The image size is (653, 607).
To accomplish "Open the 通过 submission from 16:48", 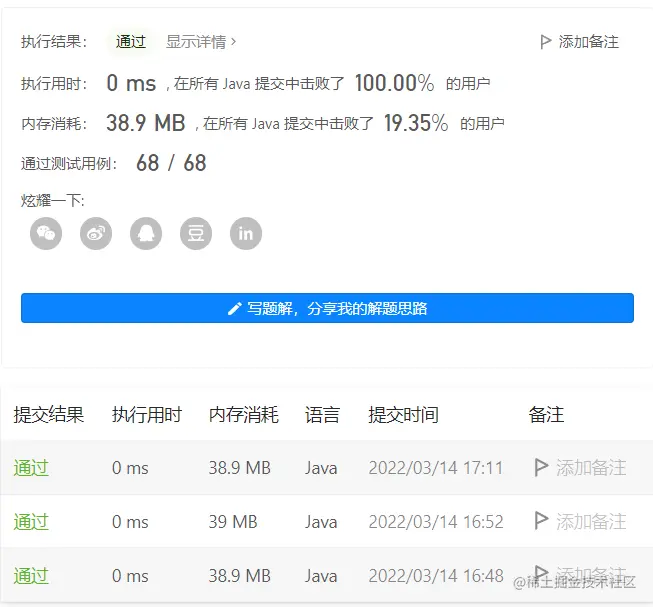I will pos(31,576).
